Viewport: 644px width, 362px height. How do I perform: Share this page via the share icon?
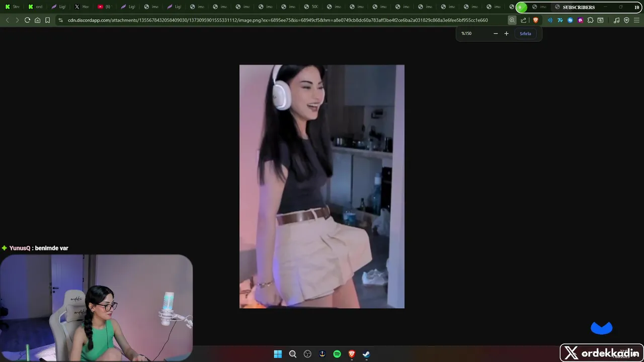coord(523,20)
